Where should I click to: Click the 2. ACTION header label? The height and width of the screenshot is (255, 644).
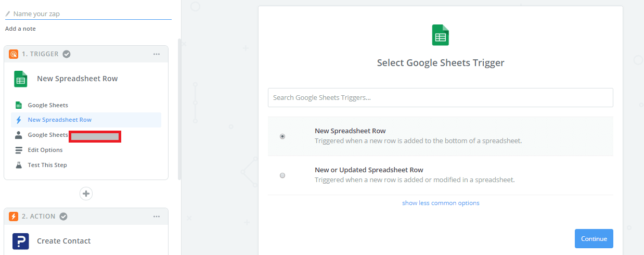(38, 216)
